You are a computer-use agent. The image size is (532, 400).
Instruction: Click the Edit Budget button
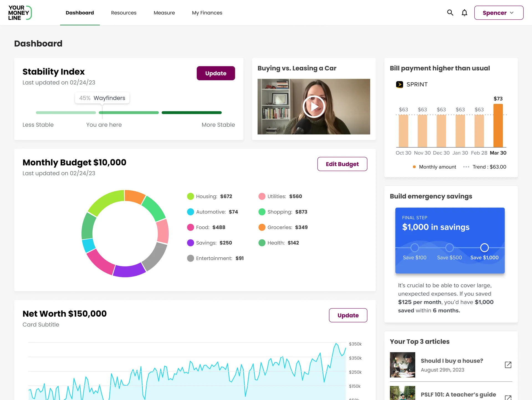pyautogui.click(x=342, y=164)
